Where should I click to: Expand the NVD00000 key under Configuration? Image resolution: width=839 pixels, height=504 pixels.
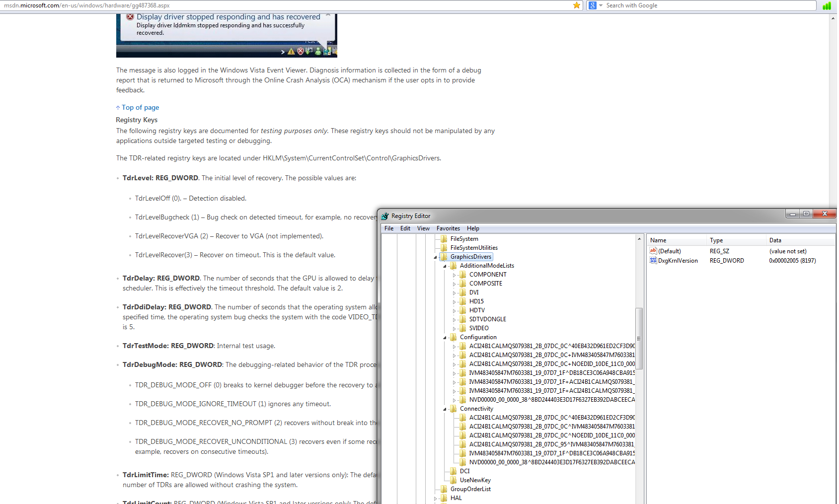click(x=454, y=400)
